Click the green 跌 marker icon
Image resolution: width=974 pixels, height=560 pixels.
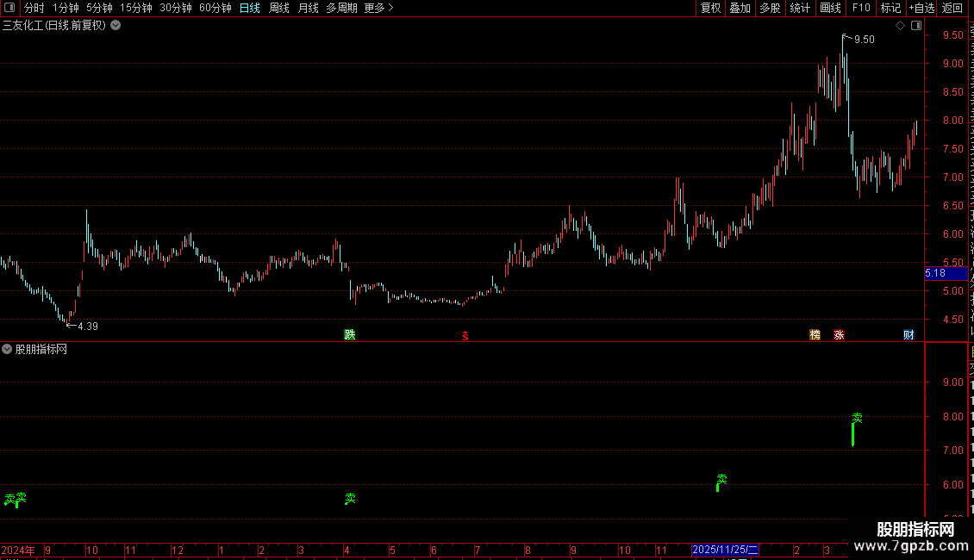[x=350, y=334]
